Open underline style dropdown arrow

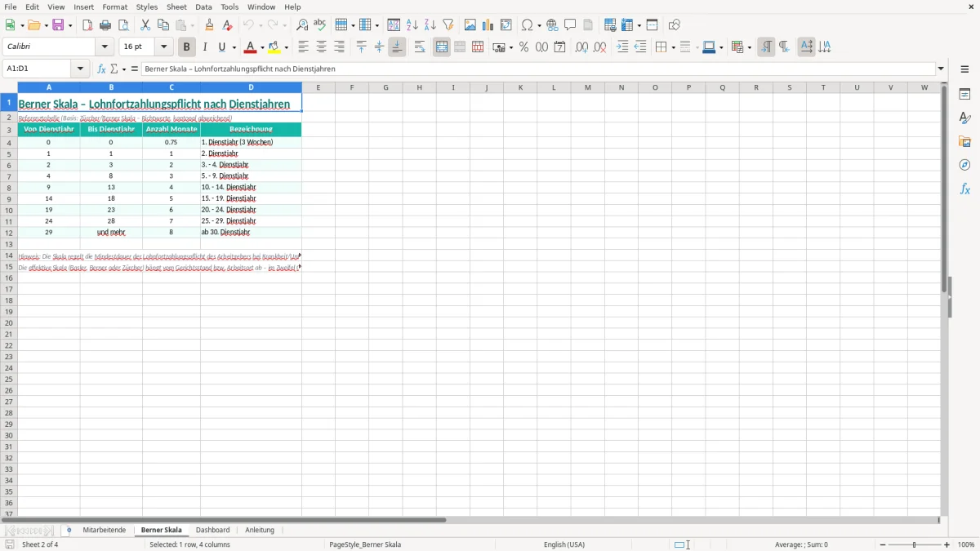pyautogui.click(x=234, y=47)
